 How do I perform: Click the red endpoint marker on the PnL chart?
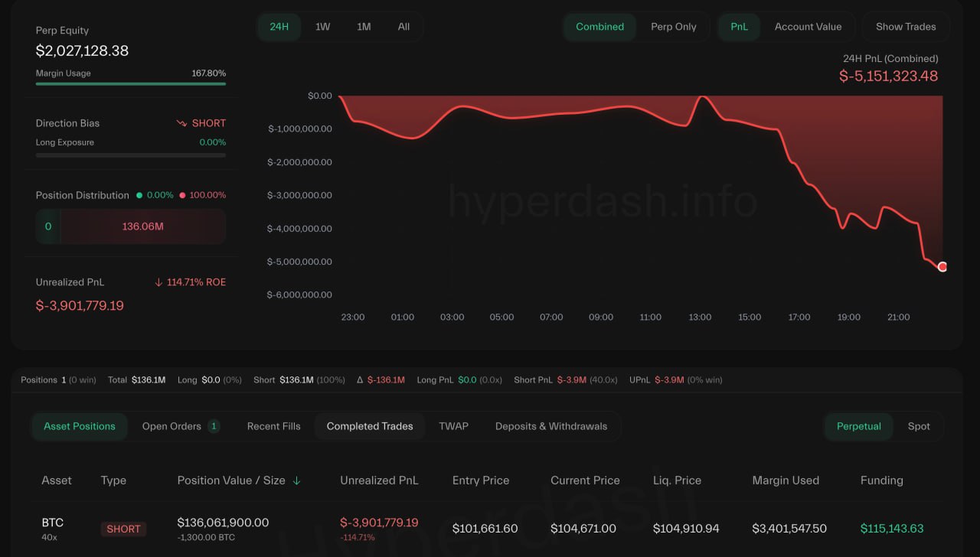[942, 266]
